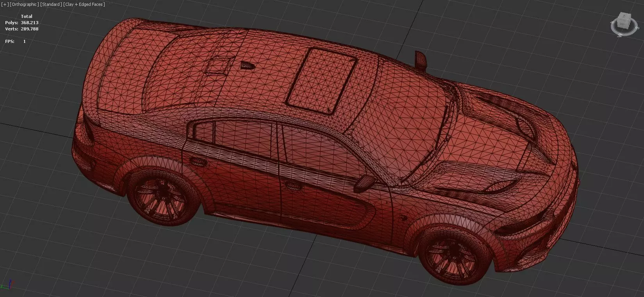Viewport: 644px width, 297px height.
Task: Open the [Orthographic] point-of-view menu
Action: pyautogui.click(x=23, y=4)
